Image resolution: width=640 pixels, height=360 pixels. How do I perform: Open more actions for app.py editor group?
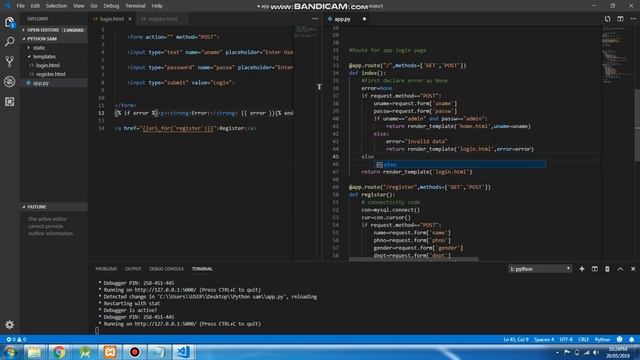coord(633,19)
